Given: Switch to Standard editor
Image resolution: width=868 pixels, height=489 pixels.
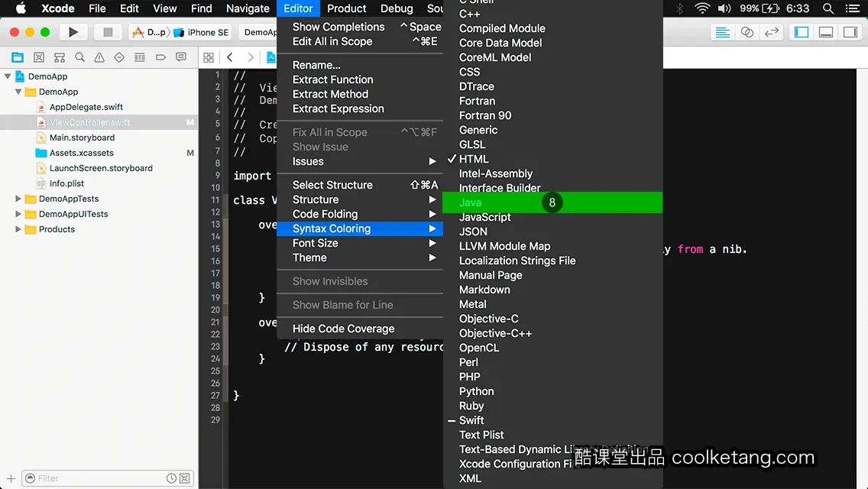Looking at the screenshot, I should tap(722, 32).
